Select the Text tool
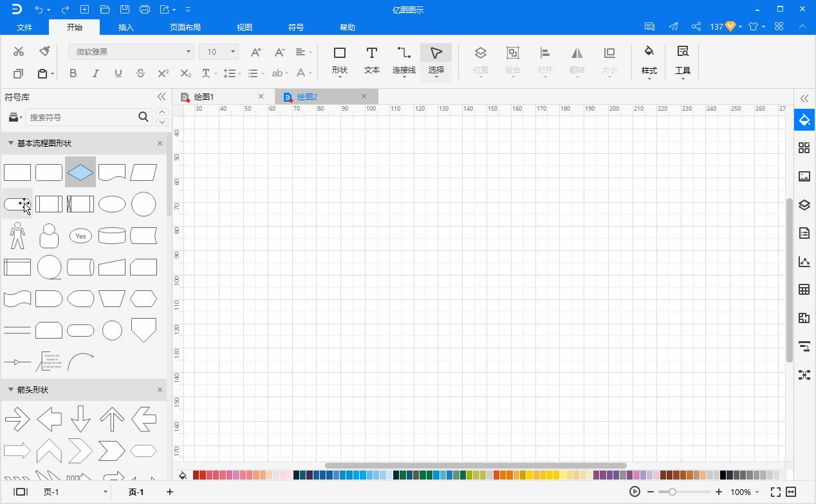The height and width of the screenshot is (504, 816). 372,61
